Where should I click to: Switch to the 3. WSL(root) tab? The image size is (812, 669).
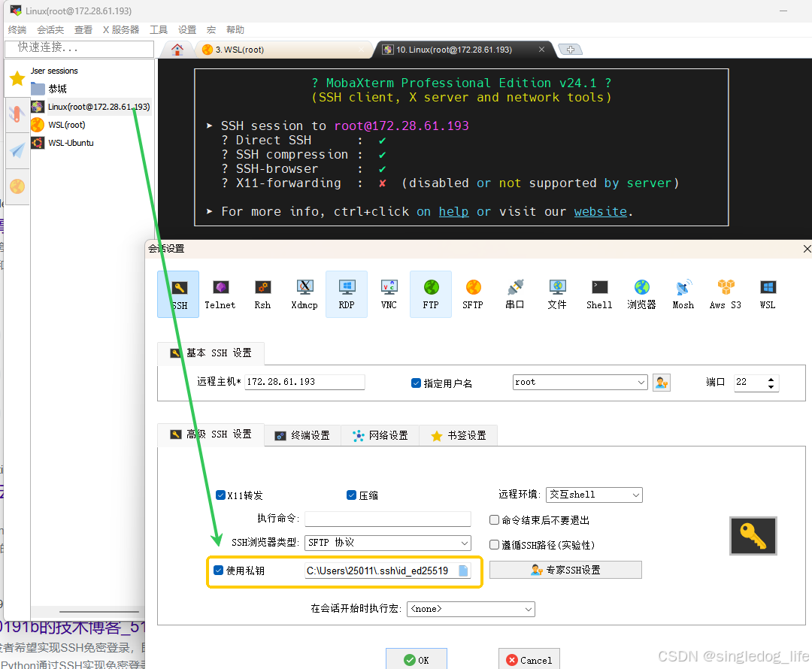(x=283, y=50)
